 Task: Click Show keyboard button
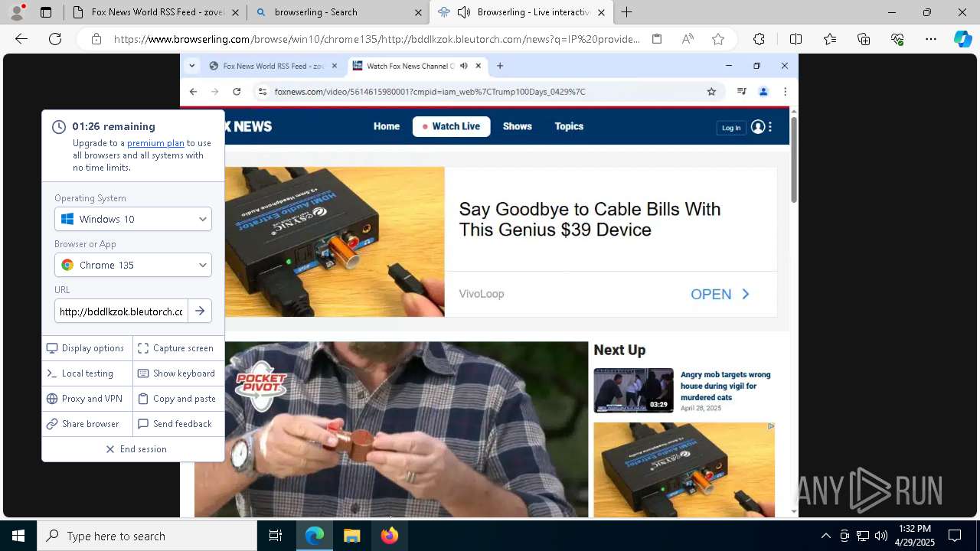point(178,373)
